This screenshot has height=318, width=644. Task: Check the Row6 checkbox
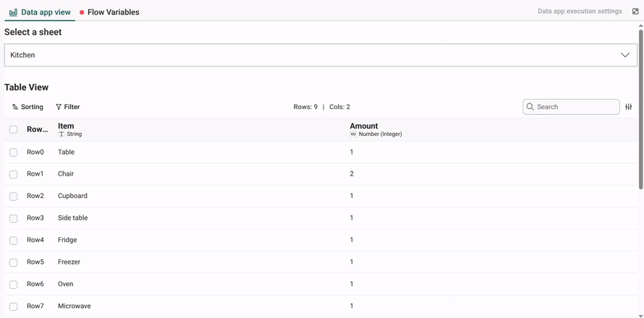pos(14,284)
